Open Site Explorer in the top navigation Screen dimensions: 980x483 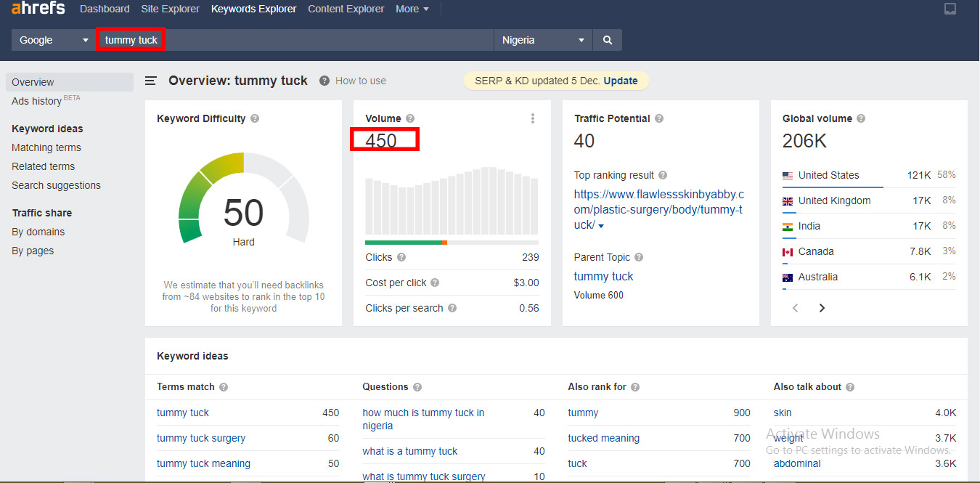(x=171, y=9)
